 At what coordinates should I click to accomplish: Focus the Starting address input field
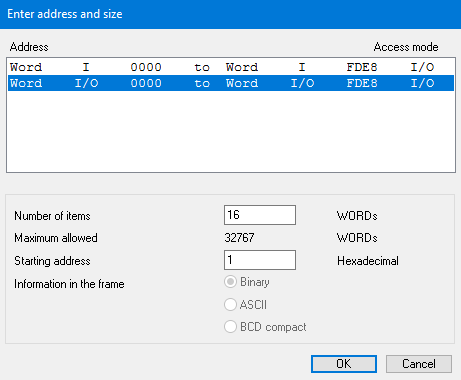(260, 260)
